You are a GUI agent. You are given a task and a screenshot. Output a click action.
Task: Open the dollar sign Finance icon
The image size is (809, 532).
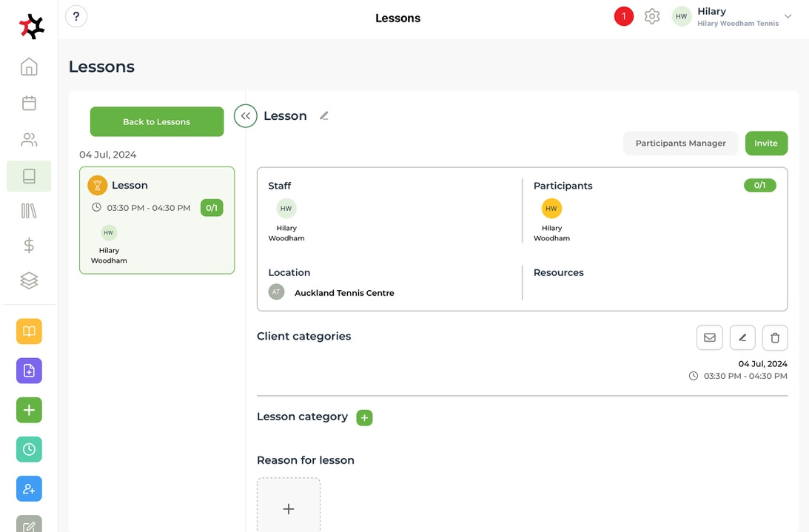click(29, 246)
